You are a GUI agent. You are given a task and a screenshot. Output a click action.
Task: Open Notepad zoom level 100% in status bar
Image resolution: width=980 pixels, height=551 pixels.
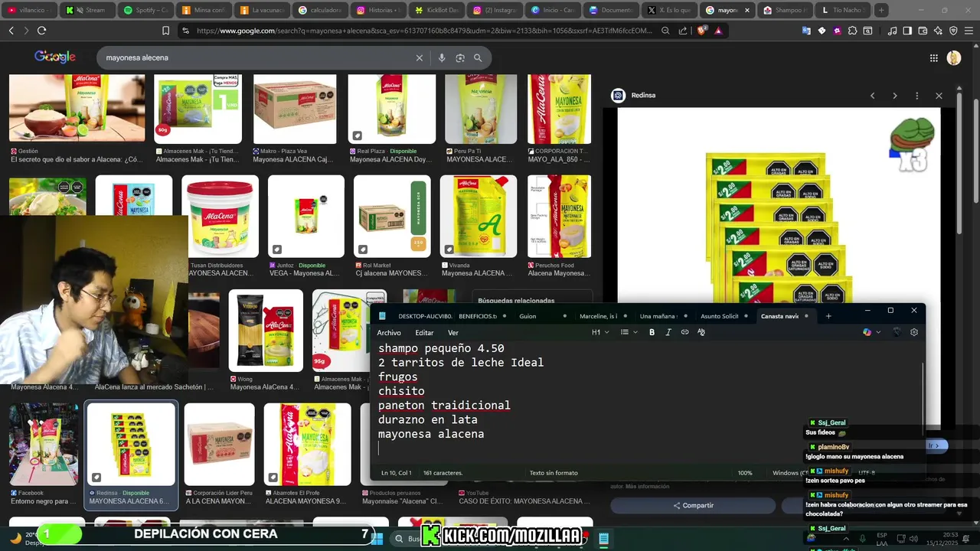click(745, 473)
